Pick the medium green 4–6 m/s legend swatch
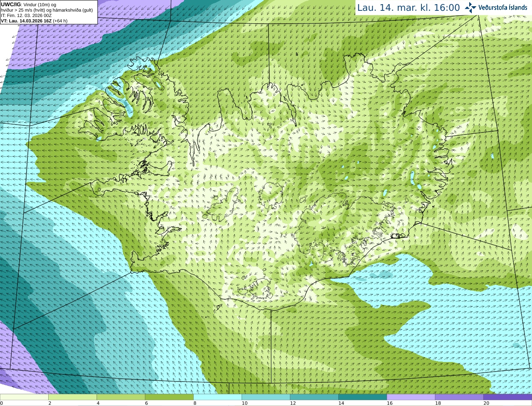Viewport: 532px width, 406px height. click(x=121, y=397)
